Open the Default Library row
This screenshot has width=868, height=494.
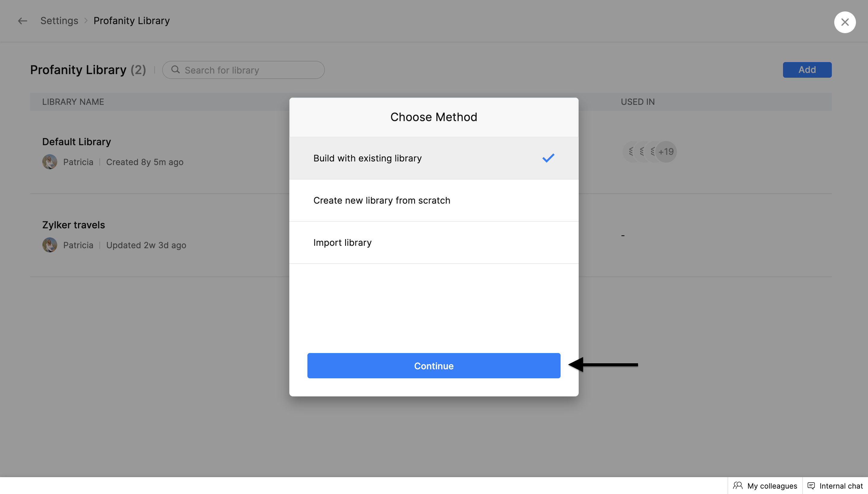tap(76, 142)
